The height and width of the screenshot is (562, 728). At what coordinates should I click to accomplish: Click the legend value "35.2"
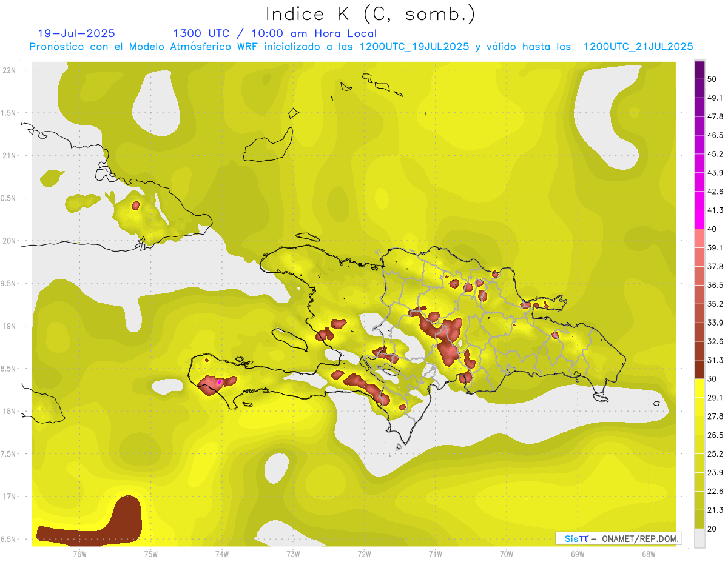coord(716,304)
